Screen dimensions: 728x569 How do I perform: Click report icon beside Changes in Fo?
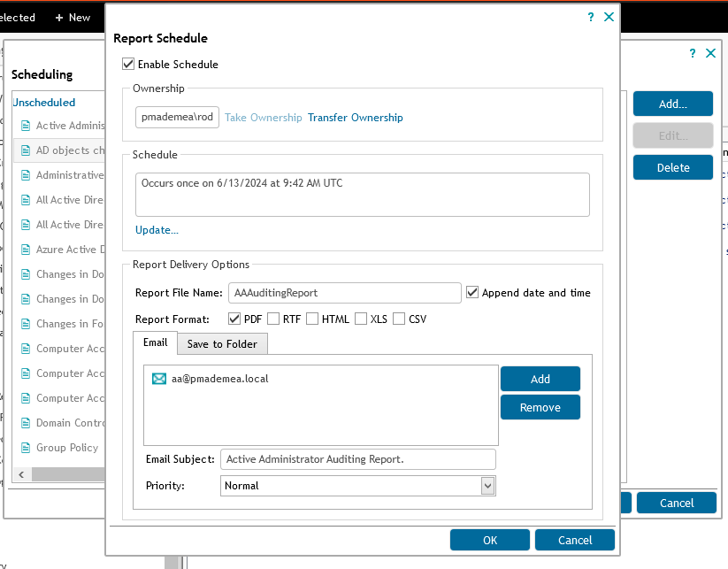click(26, 324)
